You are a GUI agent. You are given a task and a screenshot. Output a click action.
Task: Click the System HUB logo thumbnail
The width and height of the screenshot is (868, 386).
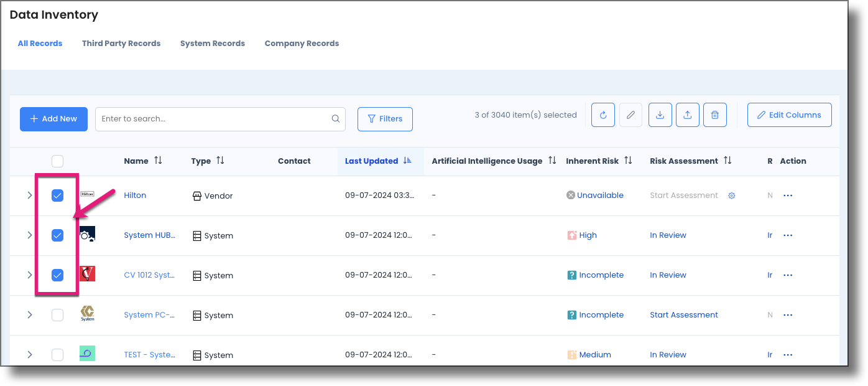[x=87, y=234]
